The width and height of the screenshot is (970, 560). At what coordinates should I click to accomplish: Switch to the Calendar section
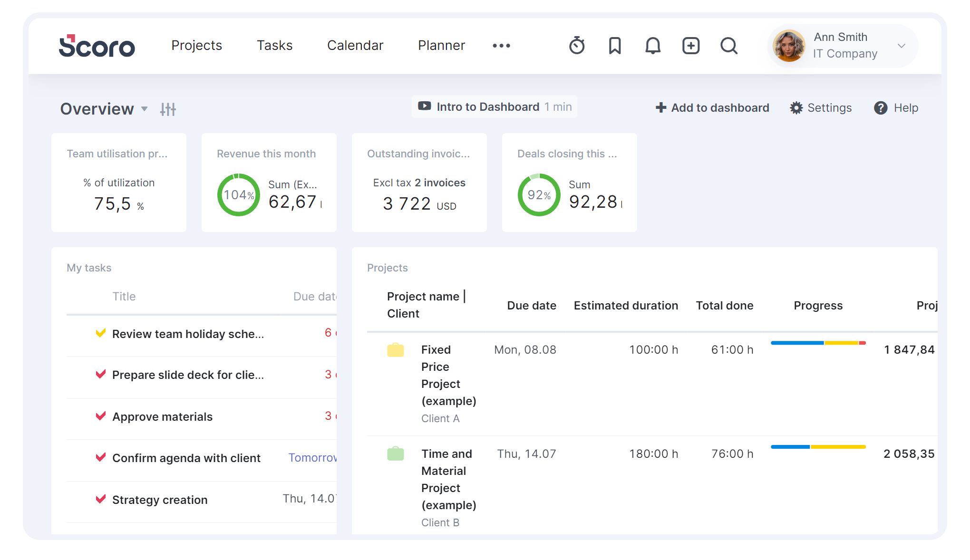[x=355, y=46]
